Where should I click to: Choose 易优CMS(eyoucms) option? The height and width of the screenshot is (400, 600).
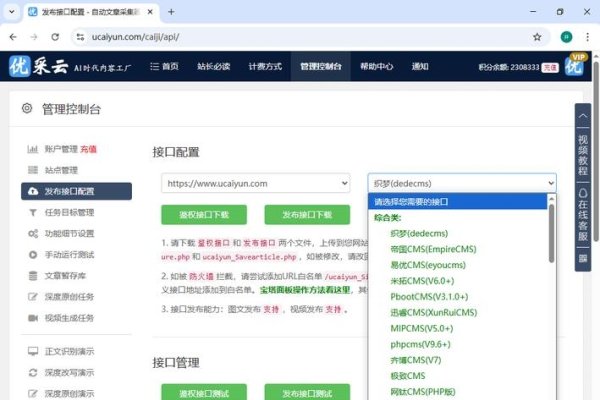[x=428, y=265]
